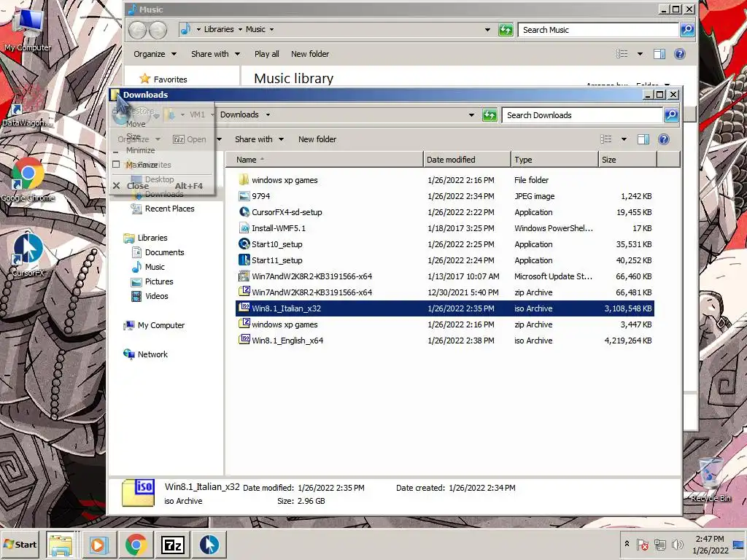Screen dimensions: 747x560
Task: Open 7-Zip from the taskbar
Action: [x=172, y=545]
